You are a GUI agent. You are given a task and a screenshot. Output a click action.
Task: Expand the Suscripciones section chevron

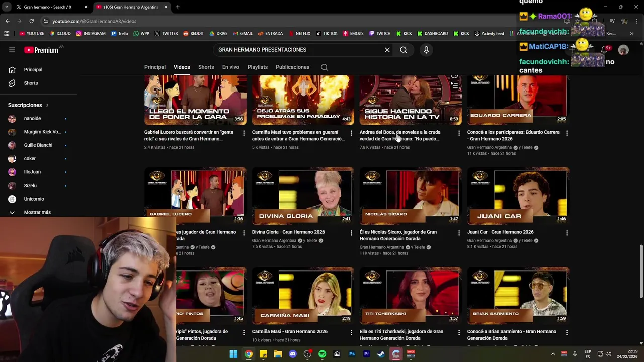pyautogui.click(x=47, y=105)
